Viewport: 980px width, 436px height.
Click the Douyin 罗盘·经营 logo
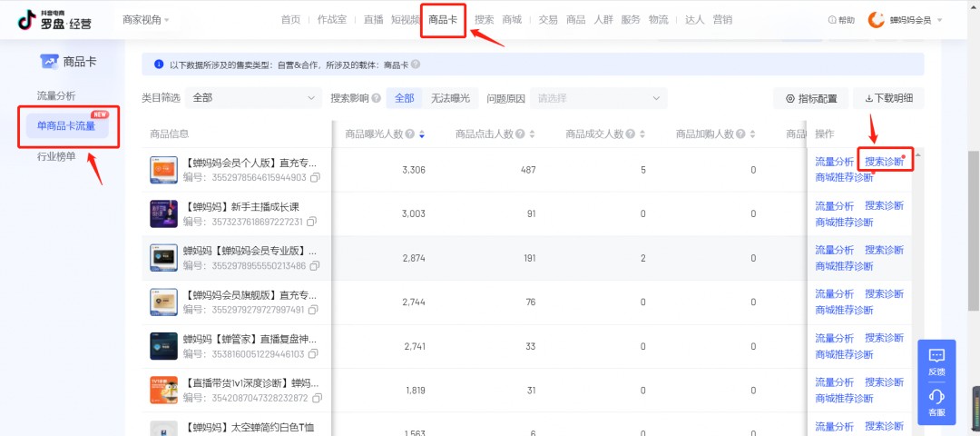[x=54, y=20]
